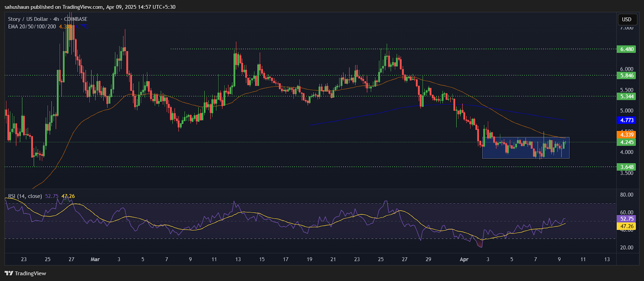The height and width of the screenshot is (281, 644).
Task: Click the 3.500 tick on the price axis
Action: point(627,173)
